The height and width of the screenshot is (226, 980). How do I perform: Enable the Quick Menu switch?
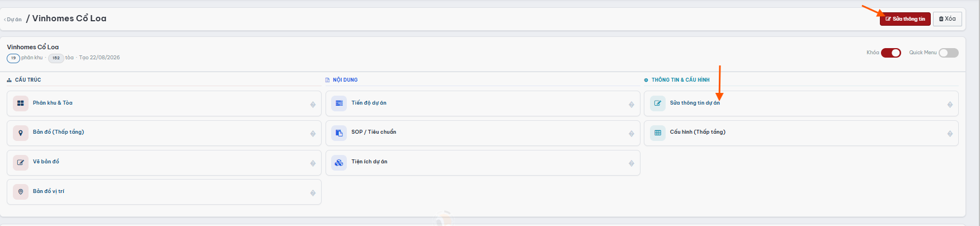(949, 53)
